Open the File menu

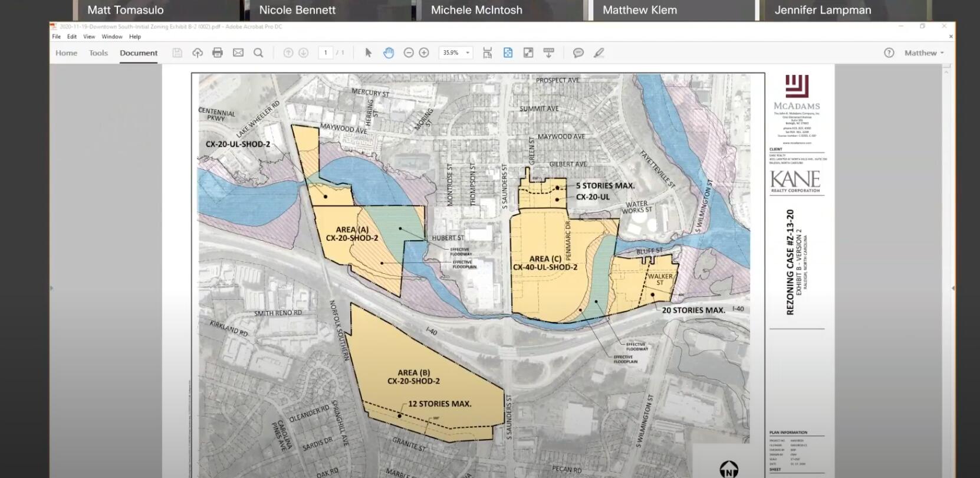pos(56,37)
